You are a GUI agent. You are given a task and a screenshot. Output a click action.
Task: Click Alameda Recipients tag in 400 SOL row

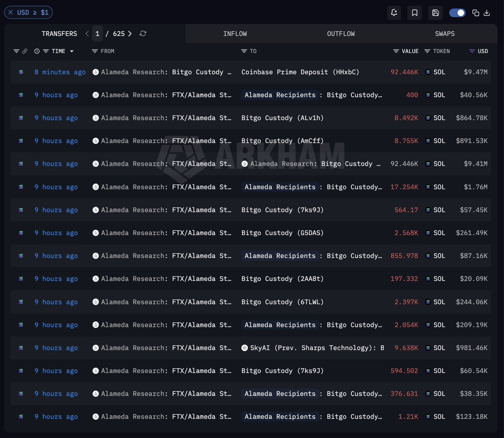pyautogui.click(x=280, y=95)
